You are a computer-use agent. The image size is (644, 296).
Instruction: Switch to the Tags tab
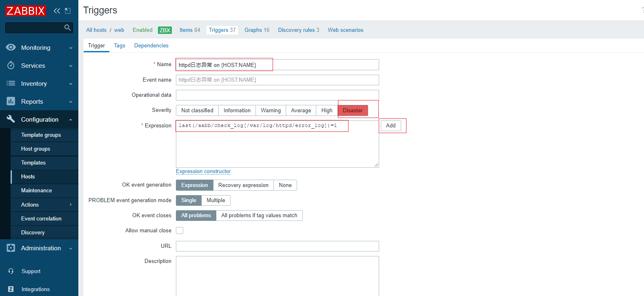point(120,46)
